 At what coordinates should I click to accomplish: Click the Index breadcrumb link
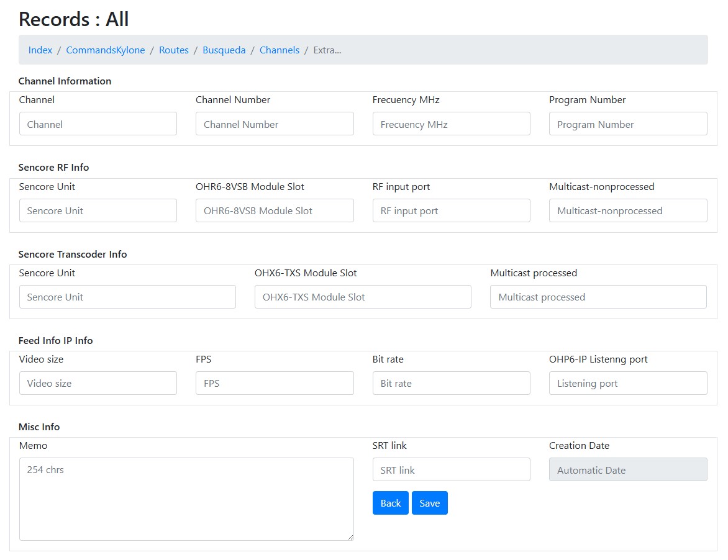click(x=40, y=50)
